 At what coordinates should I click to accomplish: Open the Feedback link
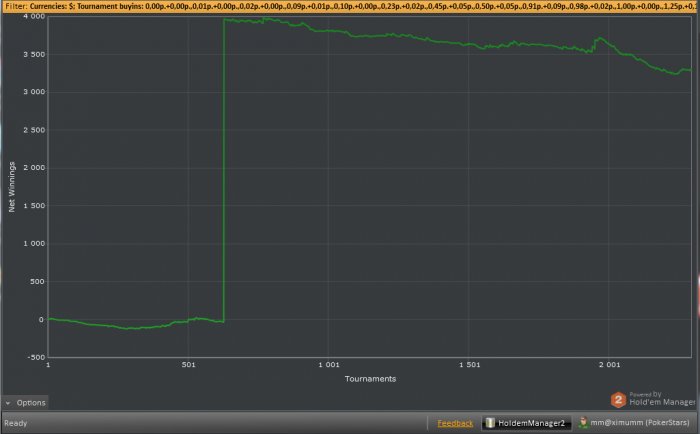click(455, 423)
